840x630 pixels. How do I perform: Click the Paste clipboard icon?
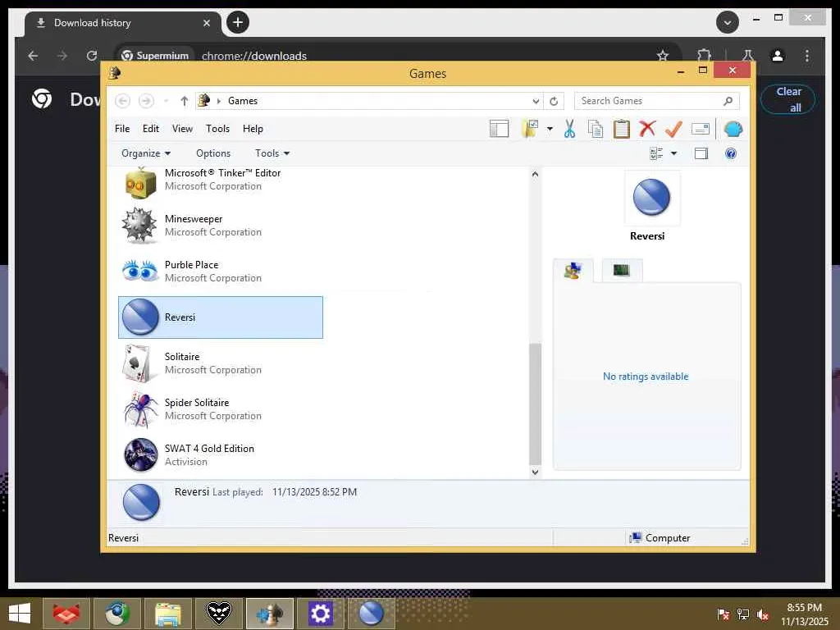[622, 129]
